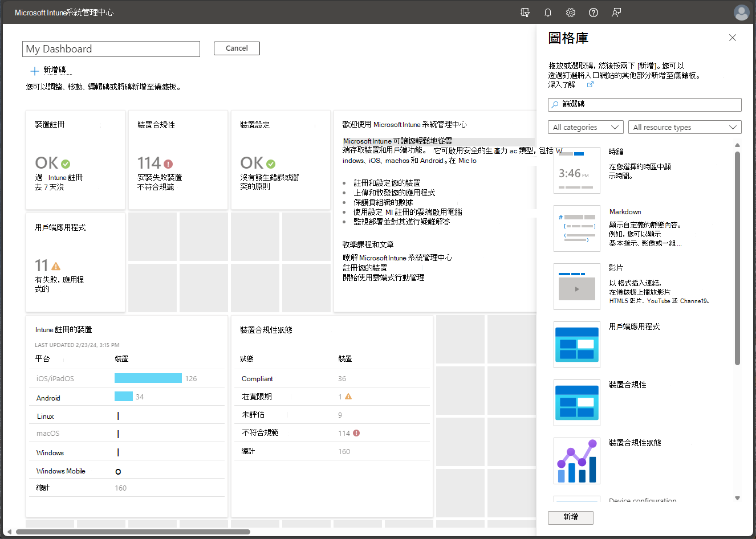Open the 深入了解 link

point(562,84)
